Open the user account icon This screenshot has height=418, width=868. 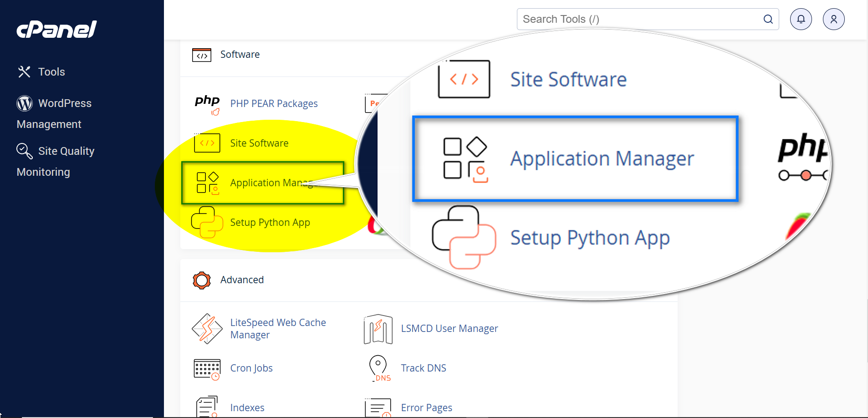833,19
